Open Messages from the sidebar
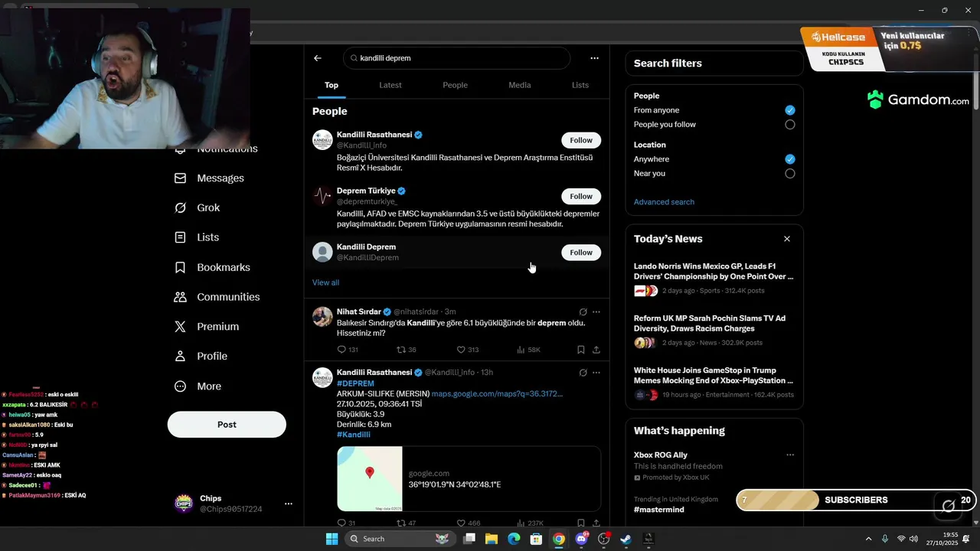The image size is (980, 551). click(x=209, y=178)
